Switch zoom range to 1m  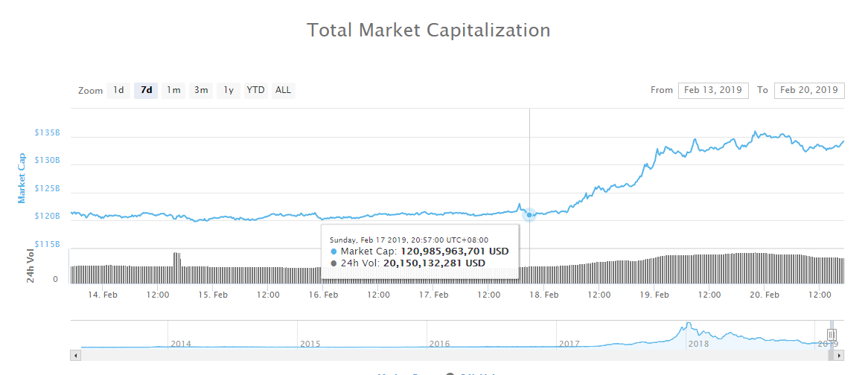(x=173, y=91)
